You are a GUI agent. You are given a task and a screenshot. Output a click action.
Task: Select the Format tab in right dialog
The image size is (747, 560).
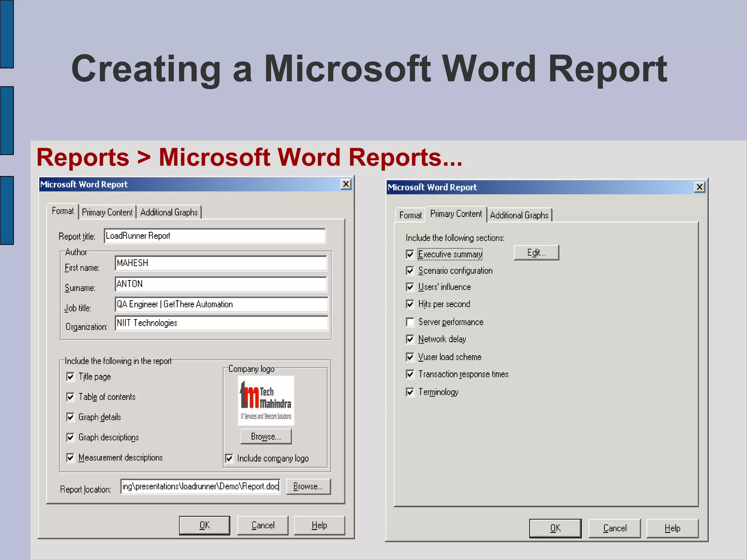click(410, 215)
